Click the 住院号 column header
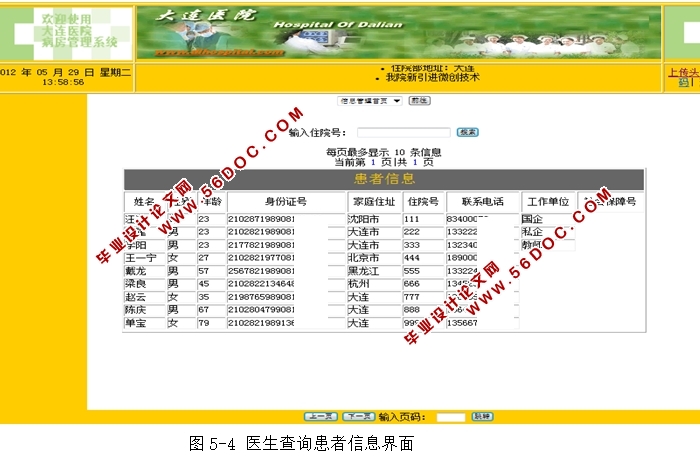Screen dimensions: 700x468 click(x=423, y=202)
